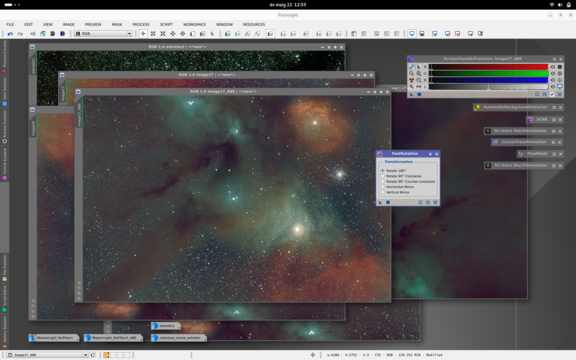Click the reset icon in FastRotation
Viewport: 576px width, 360px height.
(x=435, y=202)
